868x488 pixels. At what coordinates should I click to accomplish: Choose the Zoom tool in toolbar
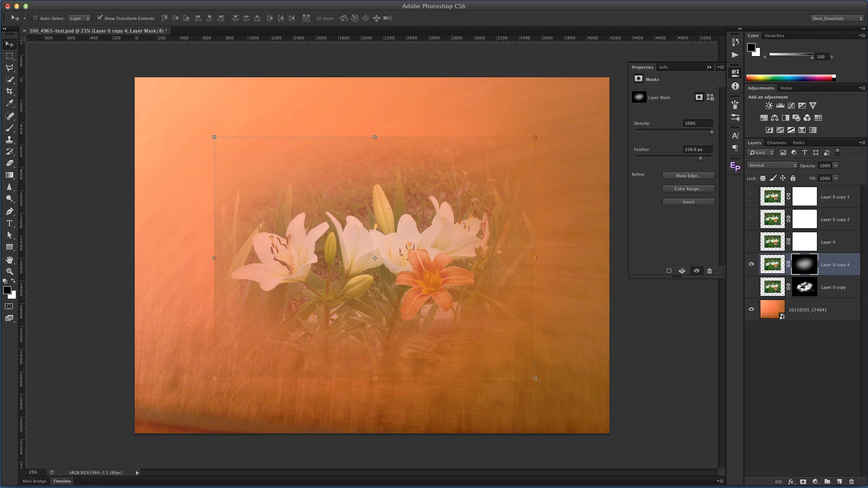click(x=9, y=272)
